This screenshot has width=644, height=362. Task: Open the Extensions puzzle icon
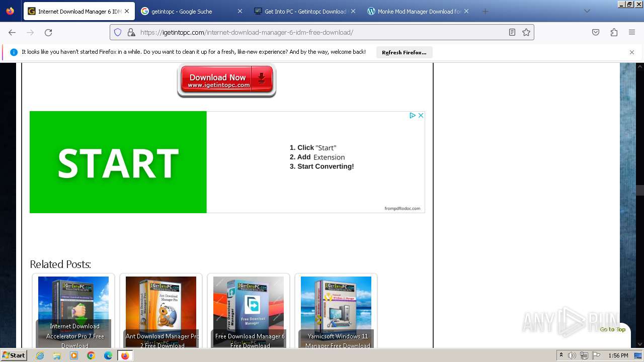pyautogui.click(x=614, y=32)
